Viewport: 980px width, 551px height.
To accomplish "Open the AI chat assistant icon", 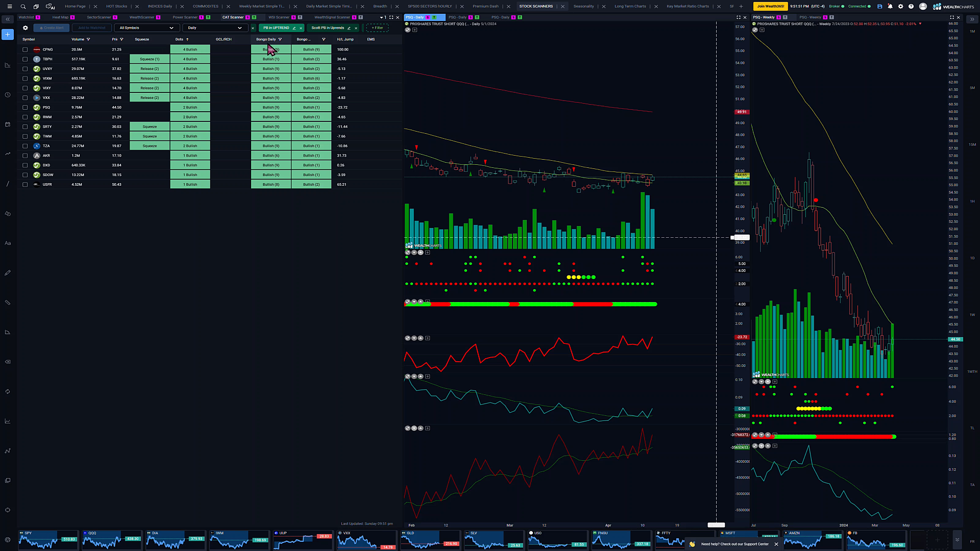I will pyautogui.click(x=50, y=7).
